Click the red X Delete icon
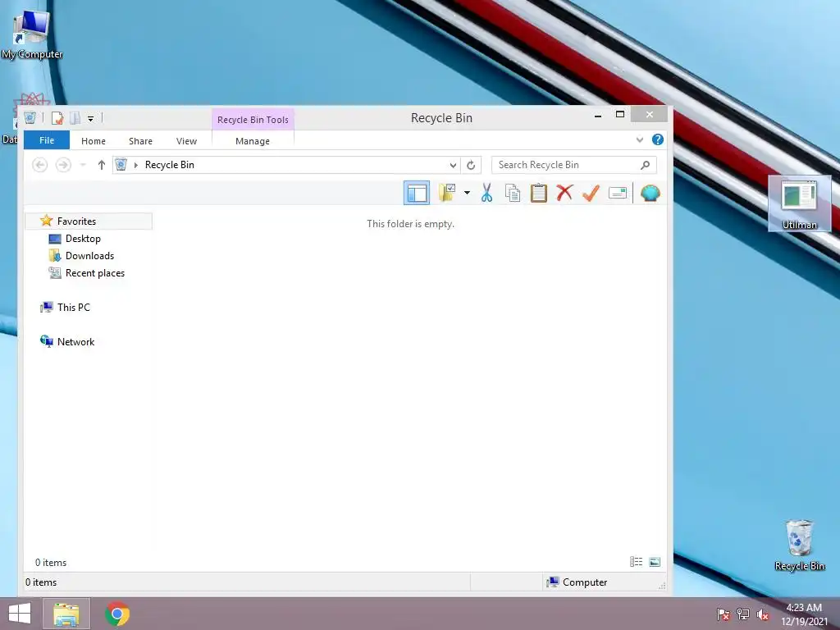 point(564,193)
